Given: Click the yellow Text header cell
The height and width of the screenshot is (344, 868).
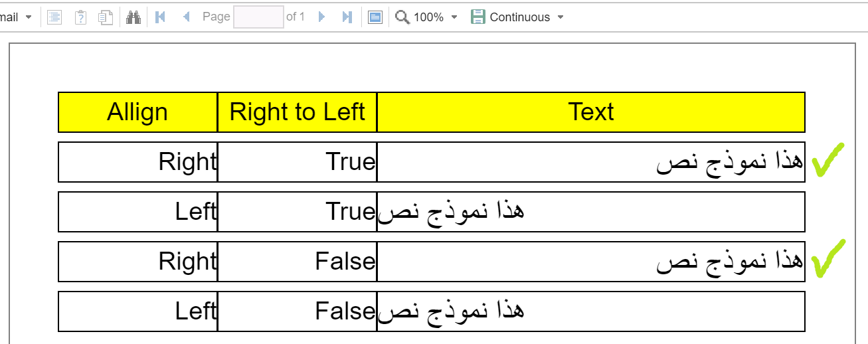Looking at the screenshot, I should (x=591, y=112).
